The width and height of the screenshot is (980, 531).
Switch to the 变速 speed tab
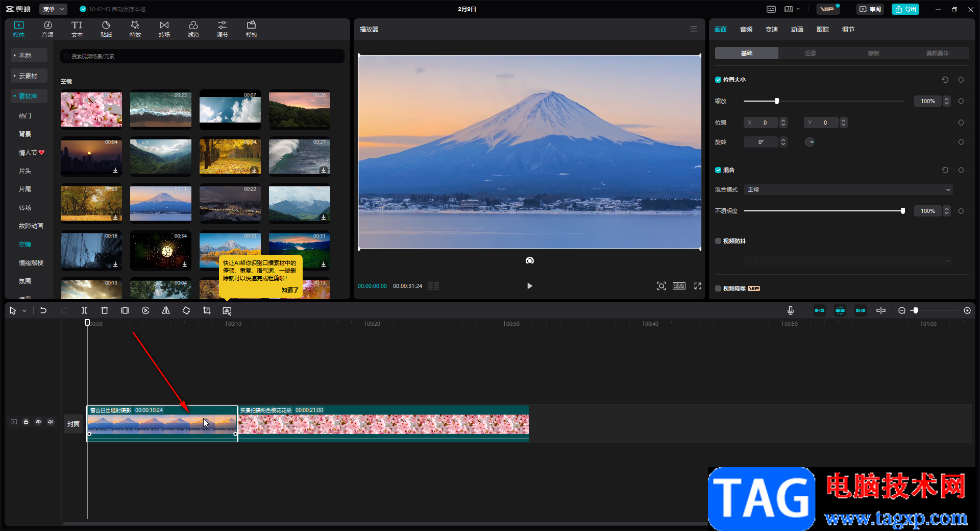pyautogui.click(x=772, y=30)
